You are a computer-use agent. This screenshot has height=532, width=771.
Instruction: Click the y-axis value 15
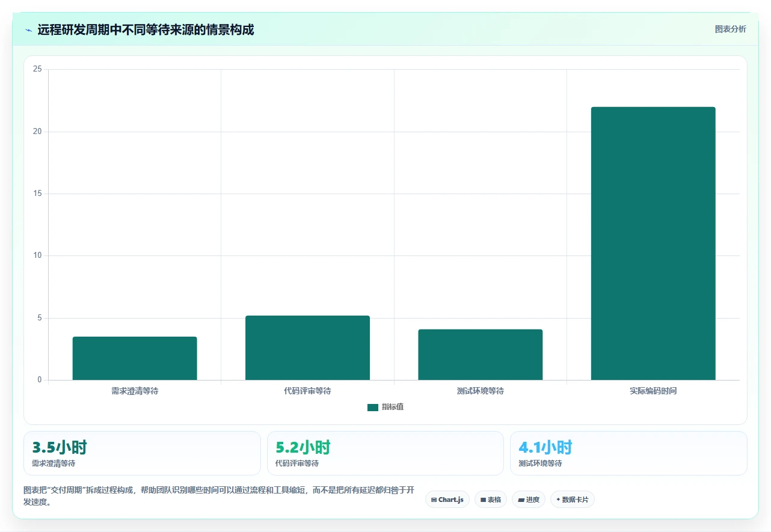37,194
